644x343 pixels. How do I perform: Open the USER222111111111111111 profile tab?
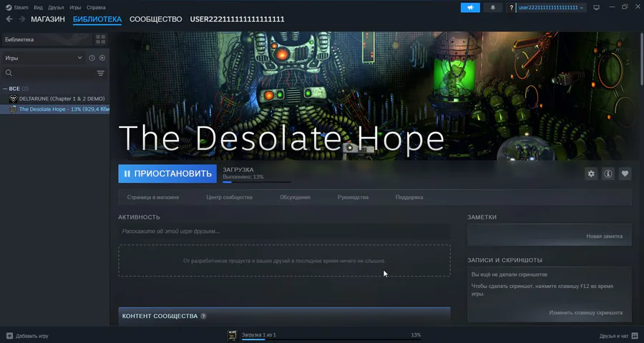[237, 19]
